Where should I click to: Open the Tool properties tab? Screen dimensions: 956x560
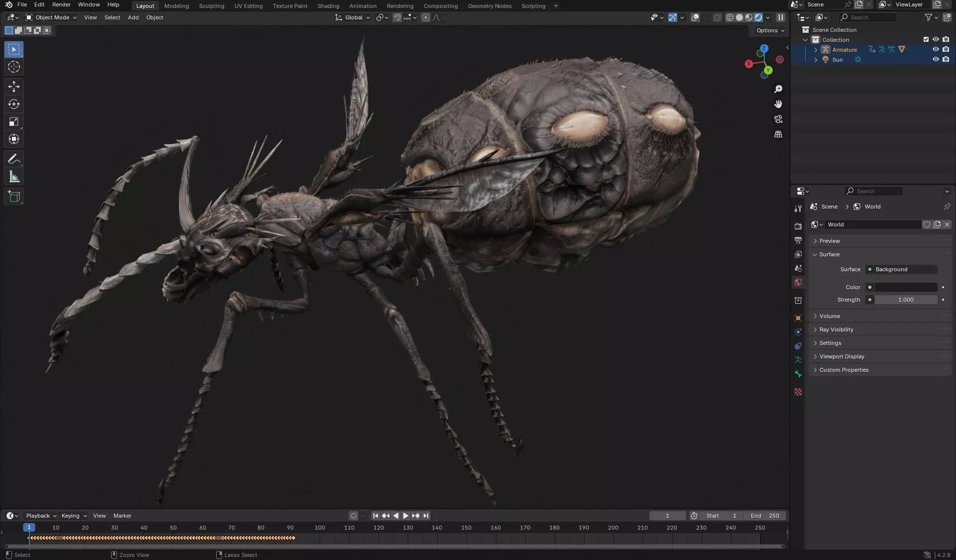click(x=798, y=209)
